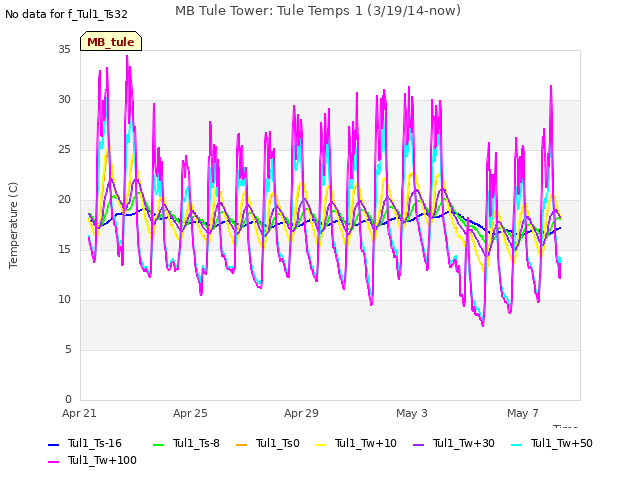640x480 pixels.
Task: Click the green Tul1_Ts-8 legend swatch
Action: pos(158,444)
